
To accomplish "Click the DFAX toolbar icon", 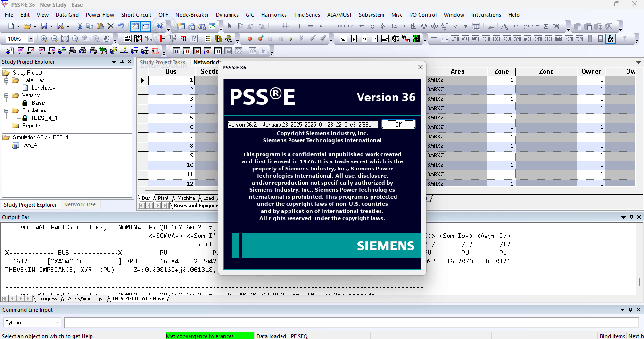I will tap(229, 39).
